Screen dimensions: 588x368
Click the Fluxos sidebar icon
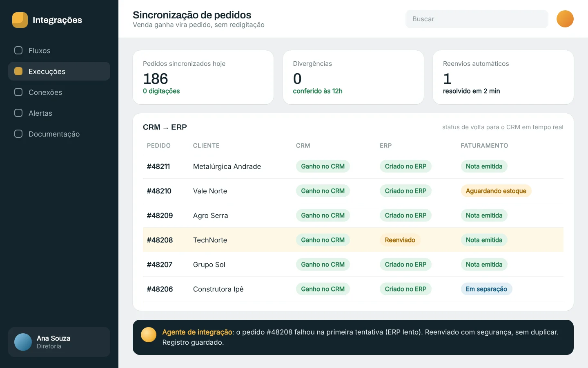click(18, 50)
